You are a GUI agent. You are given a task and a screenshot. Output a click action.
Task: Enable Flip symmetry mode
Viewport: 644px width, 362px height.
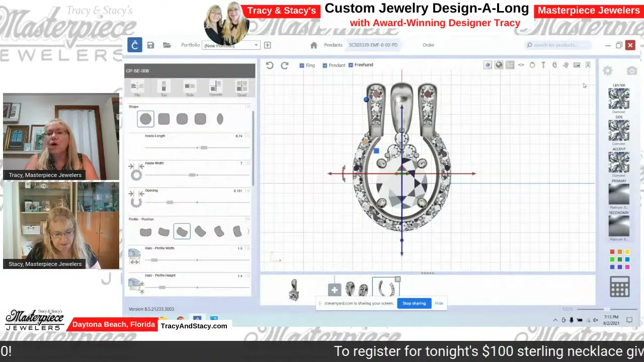pyautogui.click(x=137, y=88)
